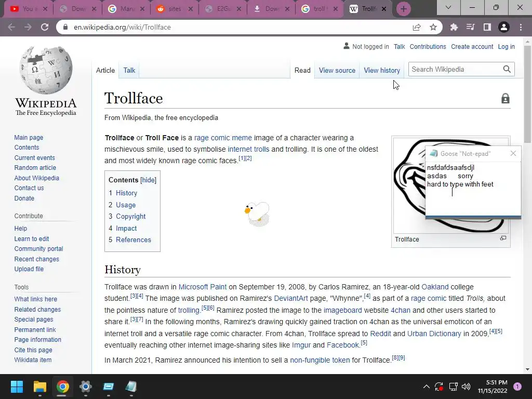This screenshot has width=532, height=399.
Task: Reload the page with the refresh icon
Action: [x=45, y=27]
